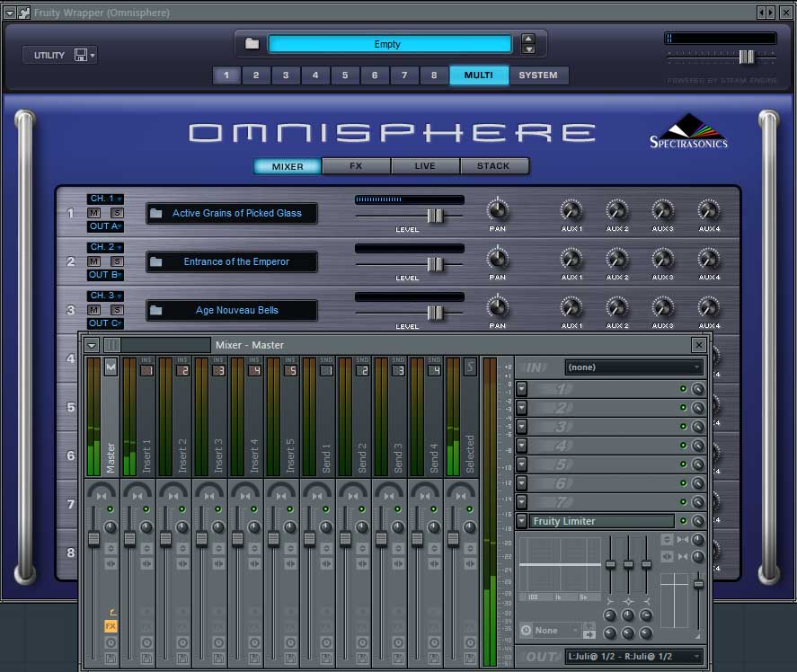Open the SYSTEM page tab
This screenshot has width=797, height=672.
coord(538,75)
